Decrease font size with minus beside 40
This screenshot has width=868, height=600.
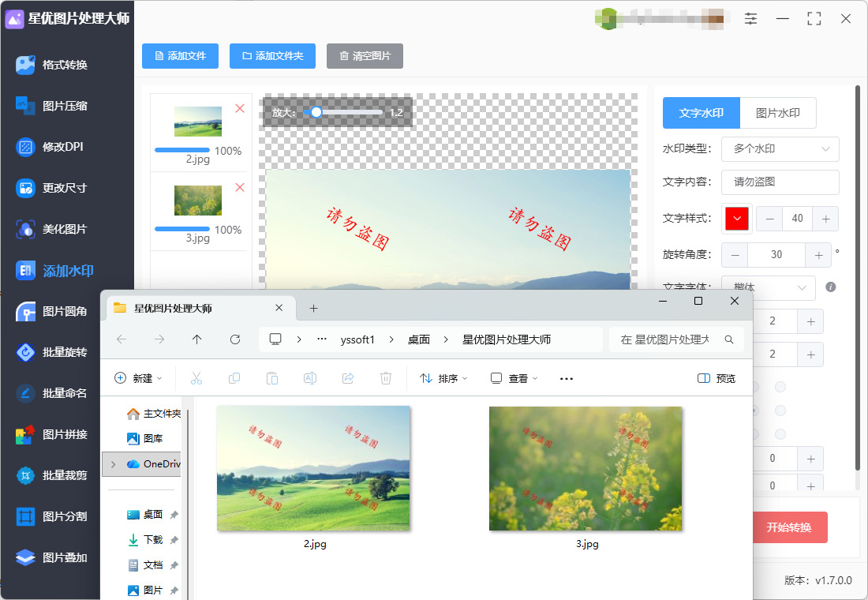coord(769,219)
